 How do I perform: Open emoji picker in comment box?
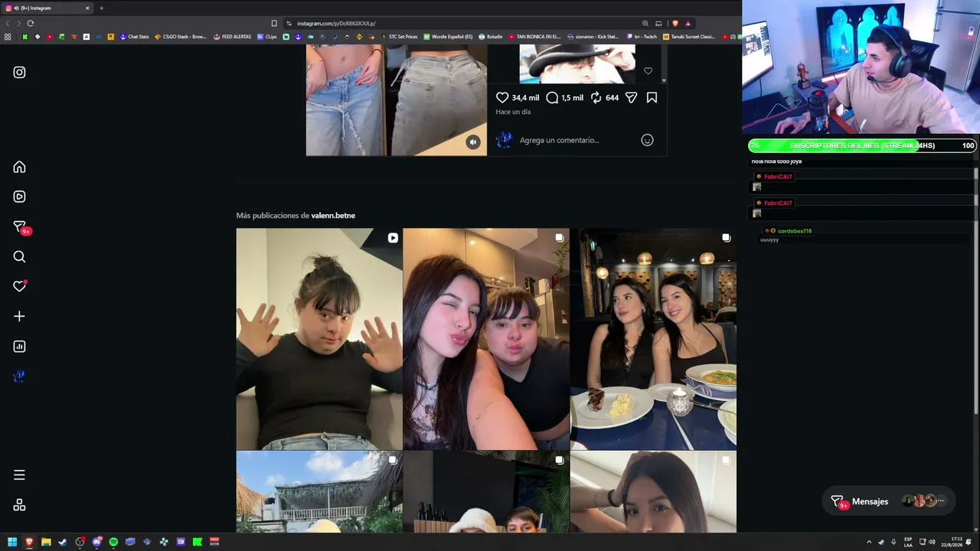647,140
